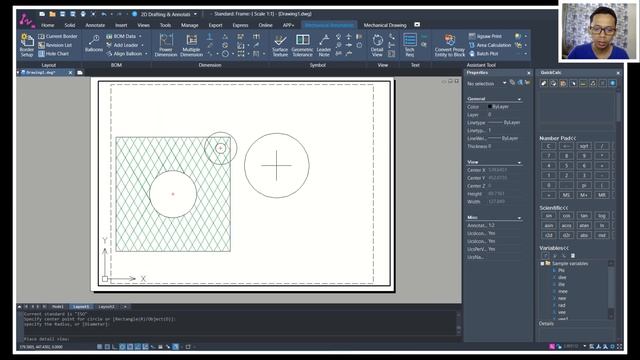This screenshot has width=640, height=360.
Task: Insert a Hole Chart
Action: coord(53,53)
